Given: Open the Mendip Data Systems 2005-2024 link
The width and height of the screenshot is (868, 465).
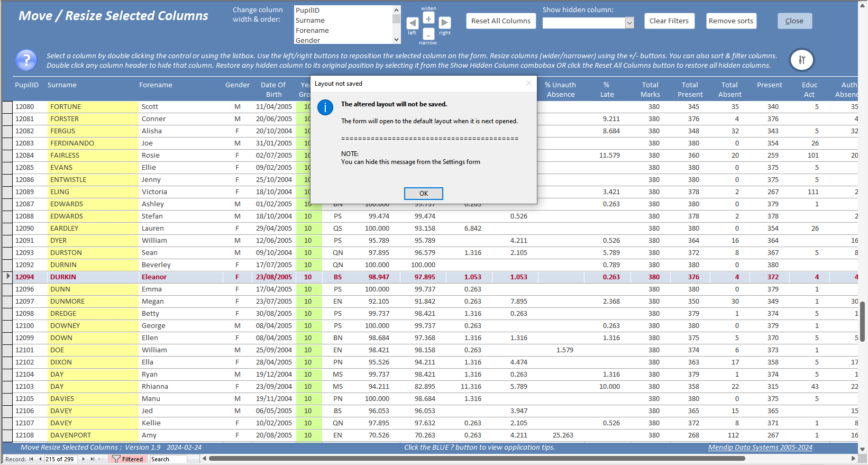Looking at the screenshot, I should 761,448.
